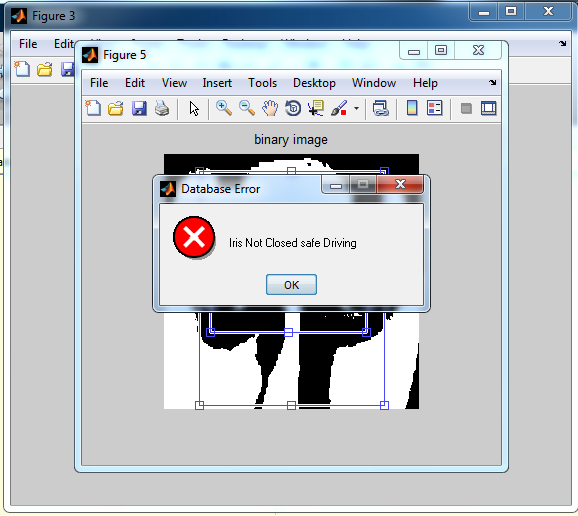Select the Brush data tool
The image size is (578, 516).
coord(339,108)
